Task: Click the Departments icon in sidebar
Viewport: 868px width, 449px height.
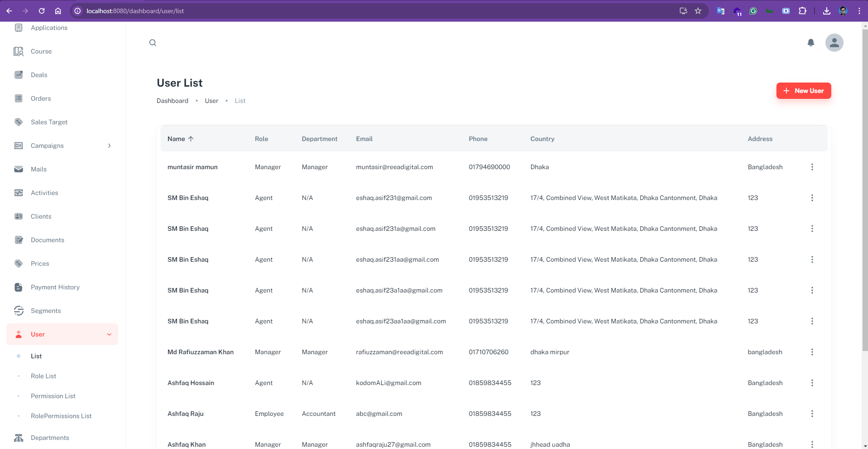Action: point(19,438)
